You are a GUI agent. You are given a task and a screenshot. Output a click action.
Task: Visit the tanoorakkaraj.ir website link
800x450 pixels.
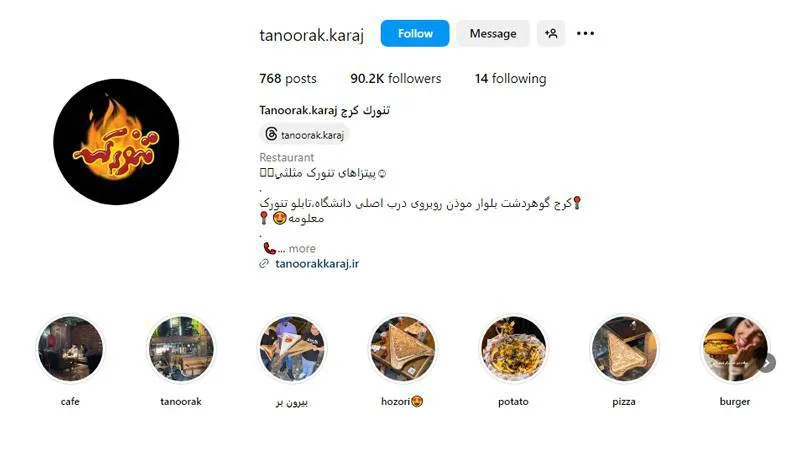317,264
